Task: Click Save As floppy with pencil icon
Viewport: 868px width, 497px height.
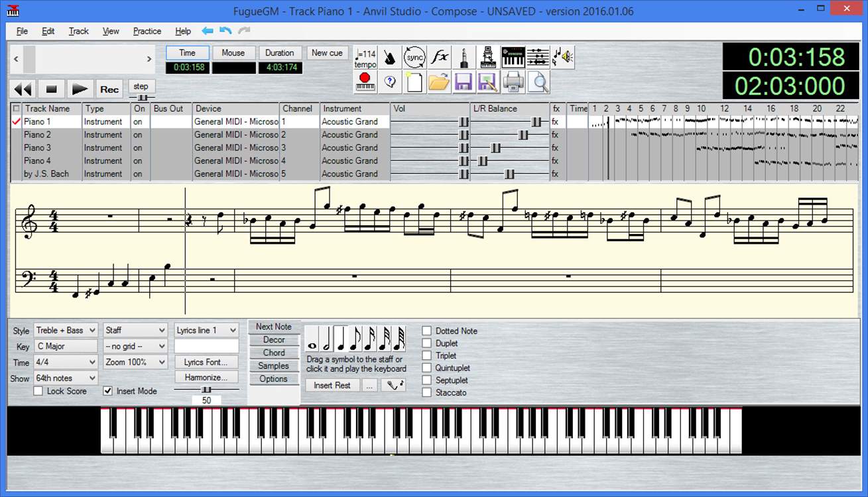Action: point(488,82)
